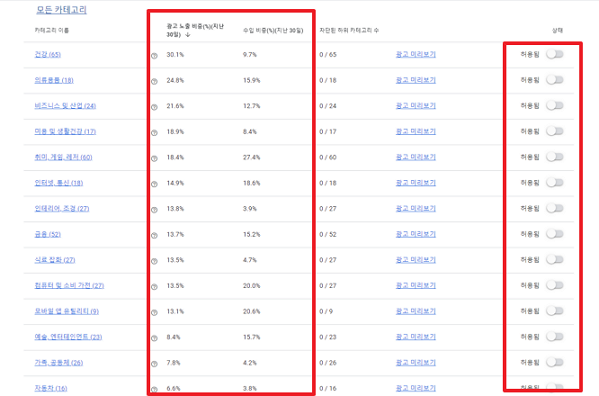
Task: Flip the 인터넷, 통신 status toggle
Action: tap(555, 183)
